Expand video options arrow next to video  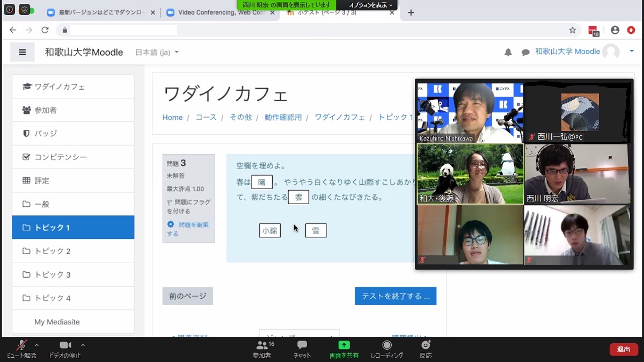(x=83, y=345)
